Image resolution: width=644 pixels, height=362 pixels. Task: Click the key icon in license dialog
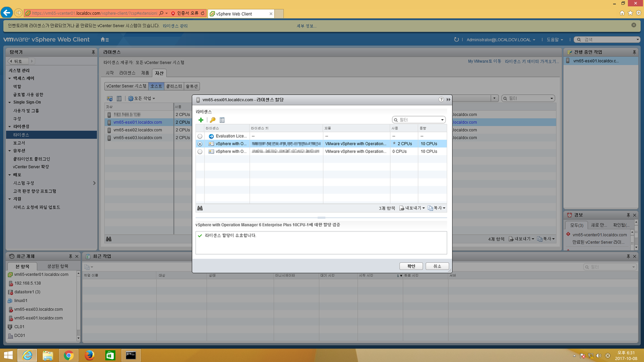tap(213, 120)
